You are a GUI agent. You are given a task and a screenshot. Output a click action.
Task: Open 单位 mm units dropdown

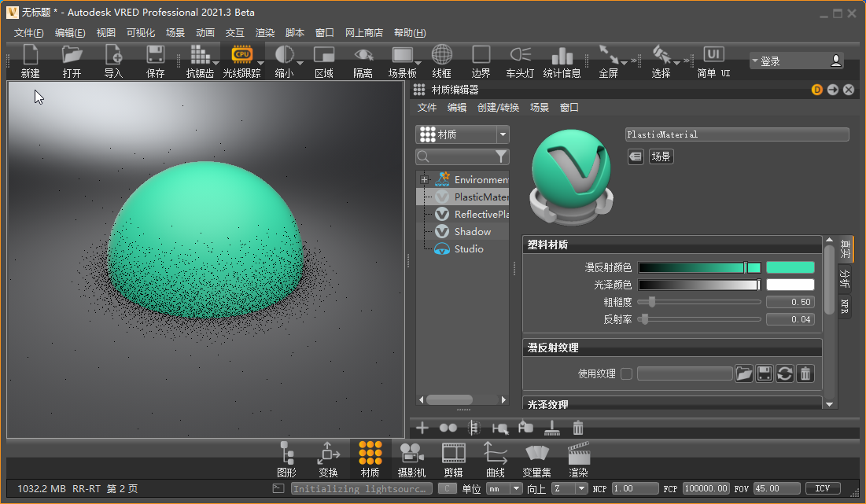pyautogui.click(x=503, y=488)
